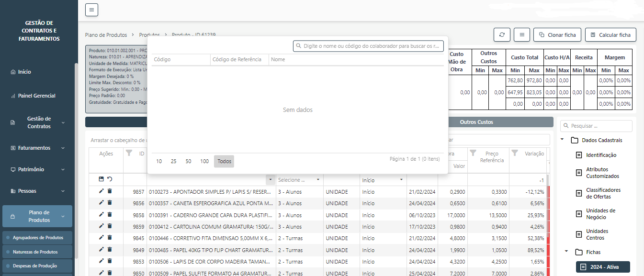Click the hamburger menu button at top left
The height and width of the screenshot is (276, 644).
point(91,10)
